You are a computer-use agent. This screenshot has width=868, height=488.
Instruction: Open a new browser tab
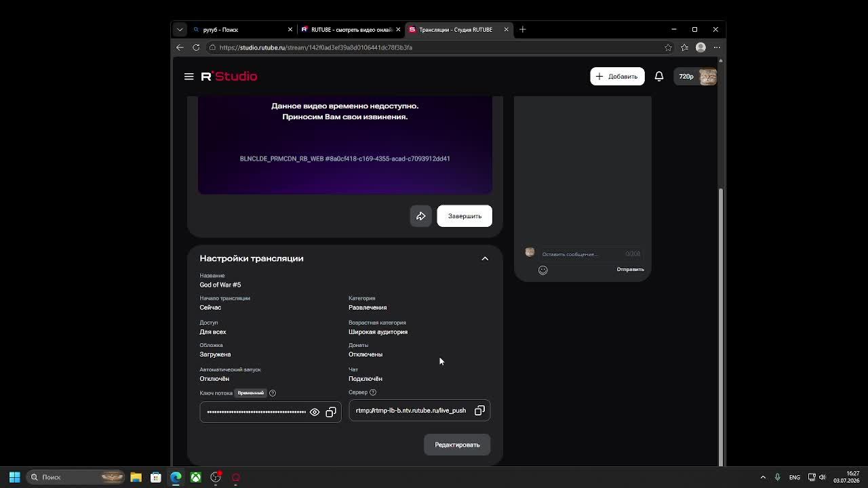click(x=522, y=30)
